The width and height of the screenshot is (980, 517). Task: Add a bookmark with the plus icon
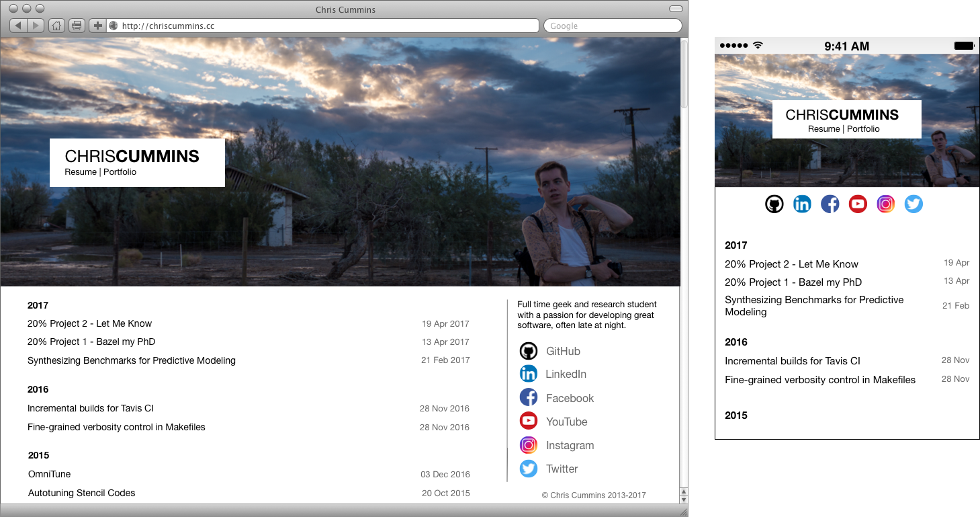click(x=97, y=26)
